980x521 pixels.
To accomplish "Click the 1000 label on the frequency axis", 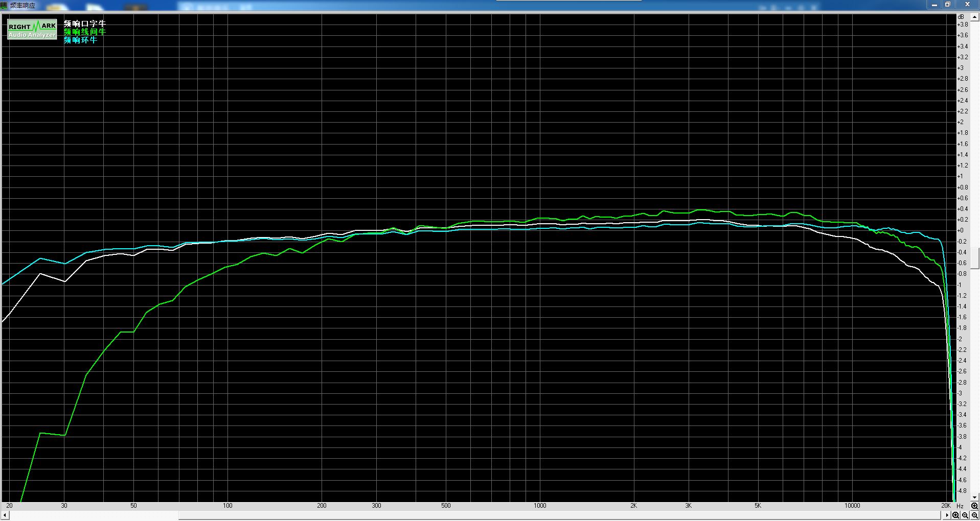I will [540, 506].
